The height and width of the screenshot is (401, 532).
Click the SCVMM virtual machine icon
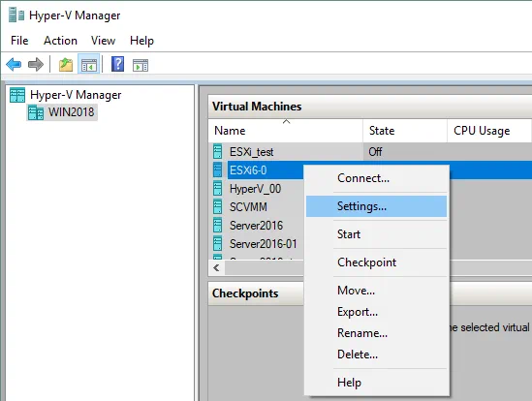pyautogui.click(x=217, y=206)
